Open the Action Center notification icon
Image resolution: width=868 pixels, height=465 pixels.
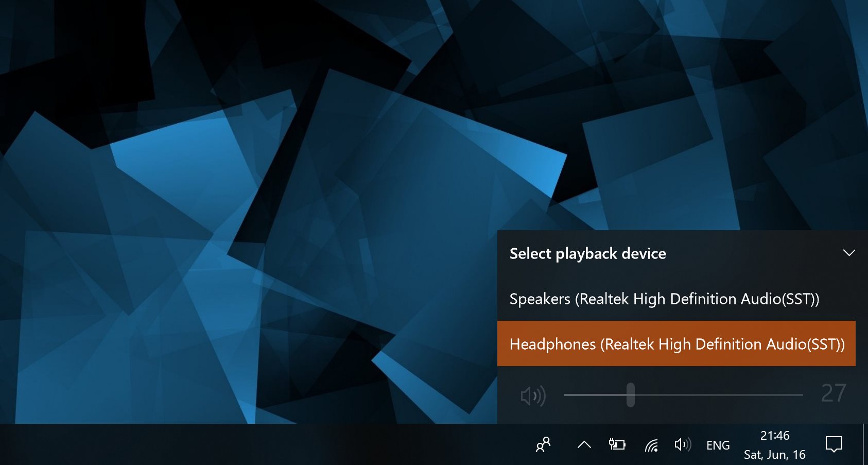834,444
